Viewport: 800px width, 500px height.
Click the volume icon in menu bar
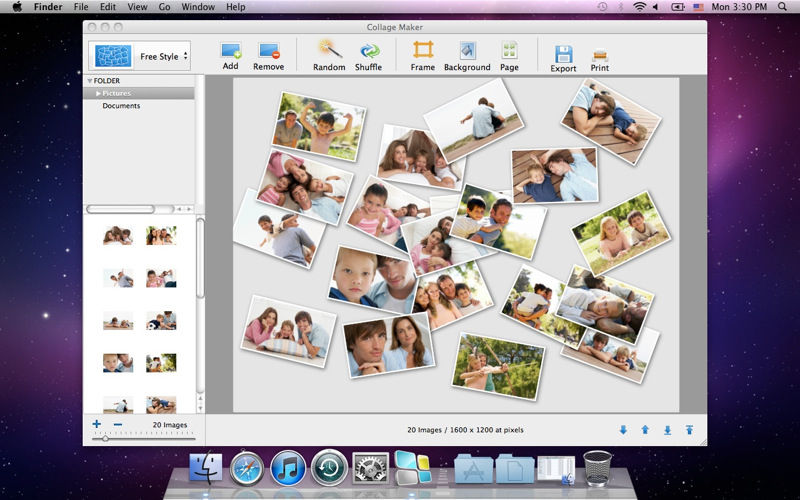(656, 7)
